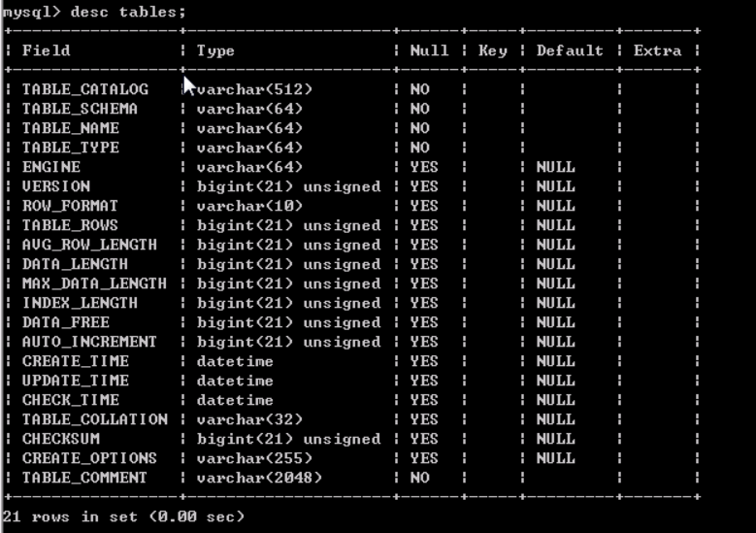Select the TABLE_SCHEMA field name
Image resolution: width=756 pixels, height=533 pixels.
pos(80,109)
